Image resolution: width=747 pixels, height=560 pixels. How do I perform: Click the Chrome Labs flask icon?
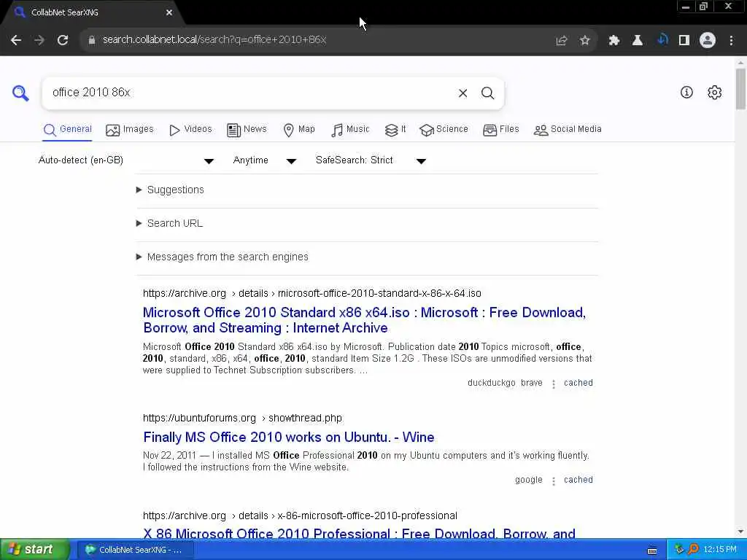638,41
